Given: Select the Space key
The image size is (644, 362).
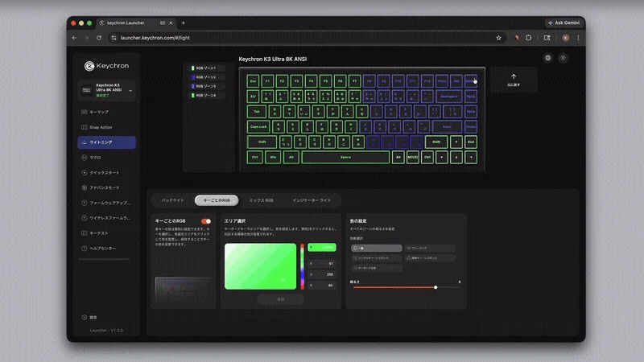Looking at the screenshot, I should [345, 157].
